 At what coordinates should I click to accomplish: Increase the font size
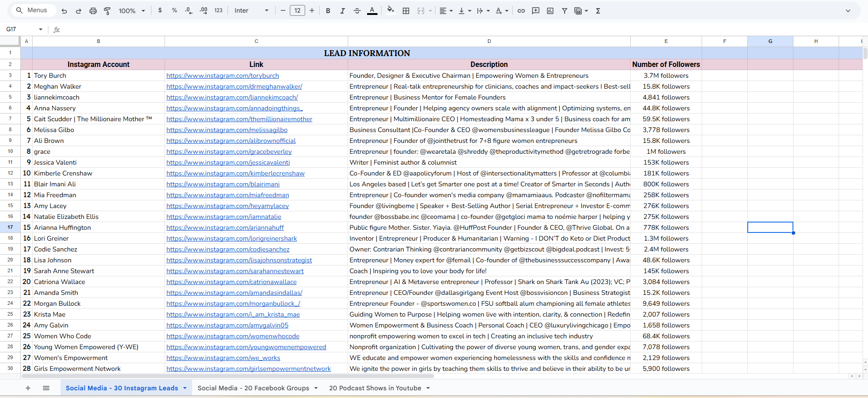click(x=312, y=10)
